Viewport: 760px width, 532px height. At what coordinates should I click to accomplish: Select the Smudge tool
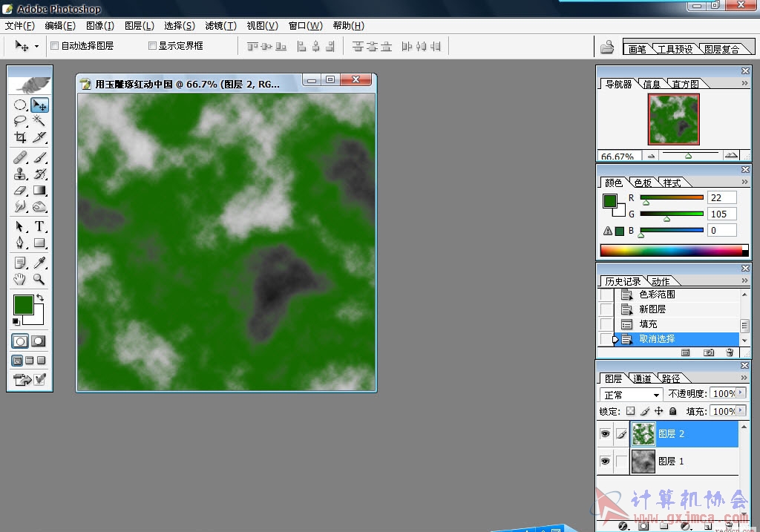click(20, 207)
